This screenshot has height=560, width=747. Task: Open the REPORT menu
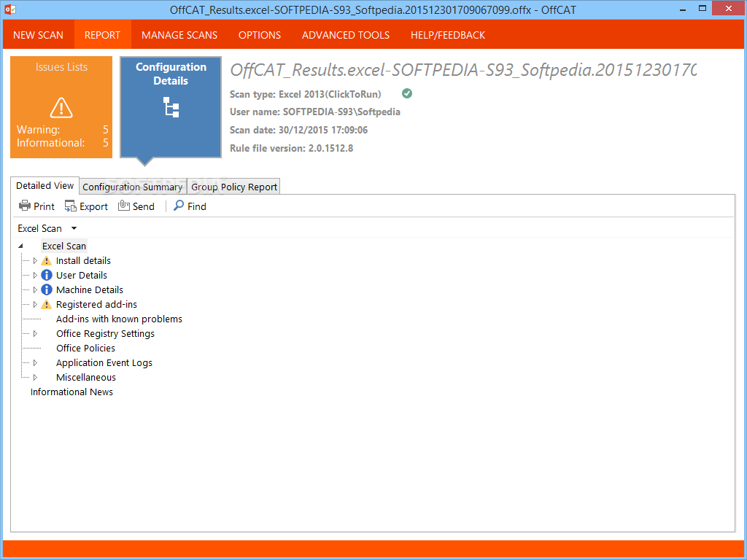coord(102,35)
